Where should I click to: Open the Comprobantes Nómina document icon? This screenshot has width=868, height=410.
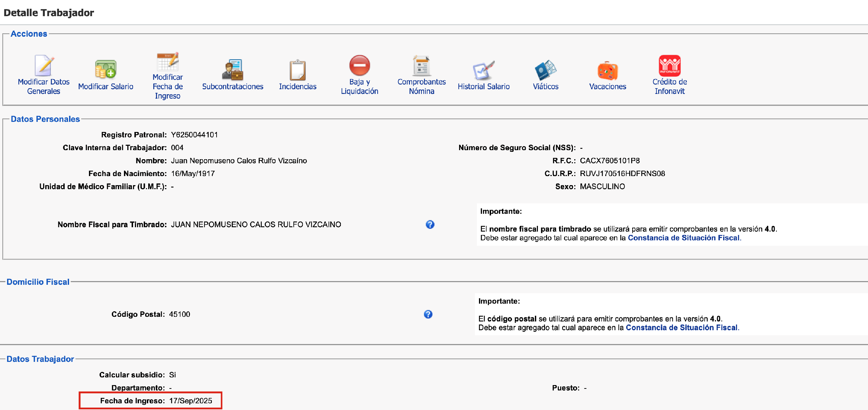pos(421,65)
